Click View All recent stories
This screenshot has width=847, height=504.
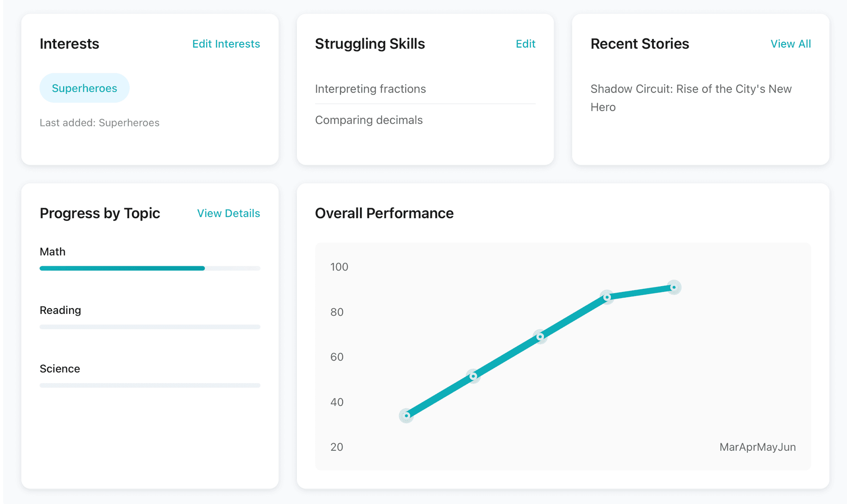[791, 44]
